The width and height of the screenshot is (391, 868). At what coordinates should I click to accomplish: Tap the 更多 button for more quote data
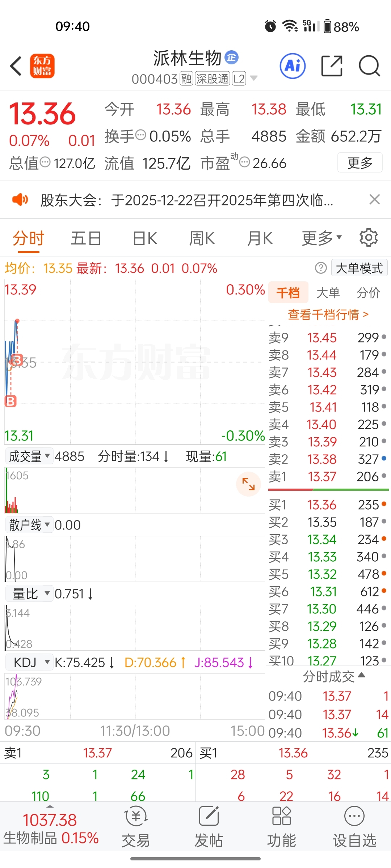pos(360,163)
